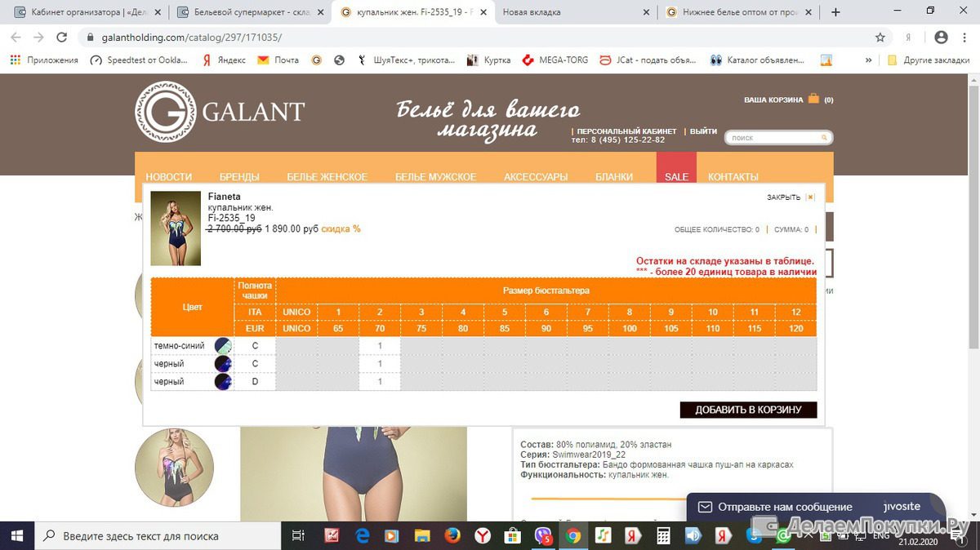The height and width of the screenshot is (550, 980).
Task: Open the Отправьте нам сообщение chat widget
Action: [x=816, y=507]
